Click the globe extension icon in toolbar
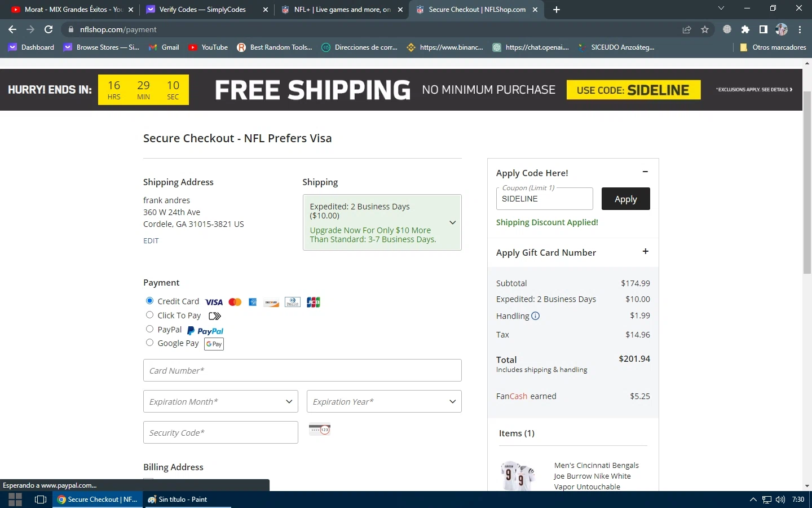The height and width of the screenshot is (508, 812). pyautogui.click(x=727, y=29)
